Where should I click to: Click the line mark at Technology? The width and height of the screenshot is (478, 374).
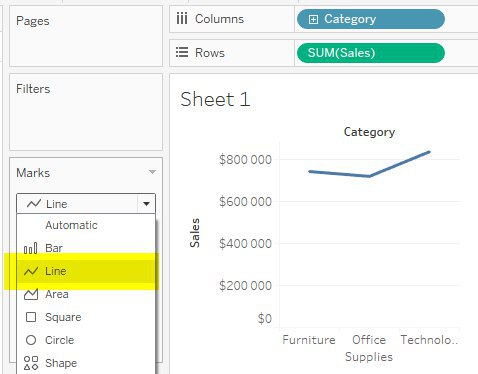coord(429,152)
